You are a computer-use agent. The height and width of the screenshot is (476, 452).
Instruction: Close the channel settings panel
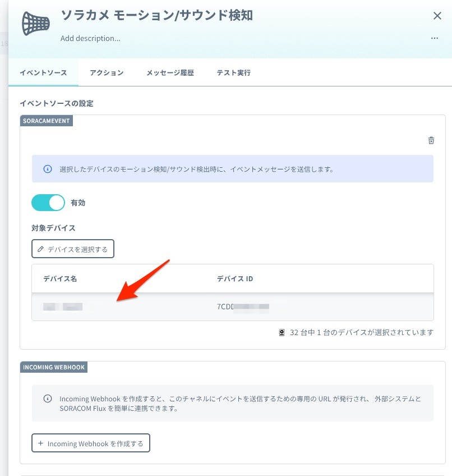click(437, 16)
